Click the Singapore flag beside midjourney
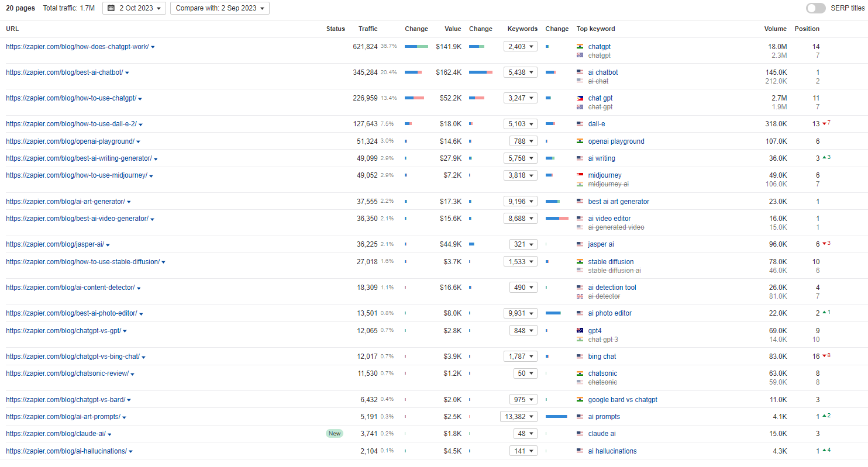The width and height of the screenshot is (868, 467). tap(580, 175)
